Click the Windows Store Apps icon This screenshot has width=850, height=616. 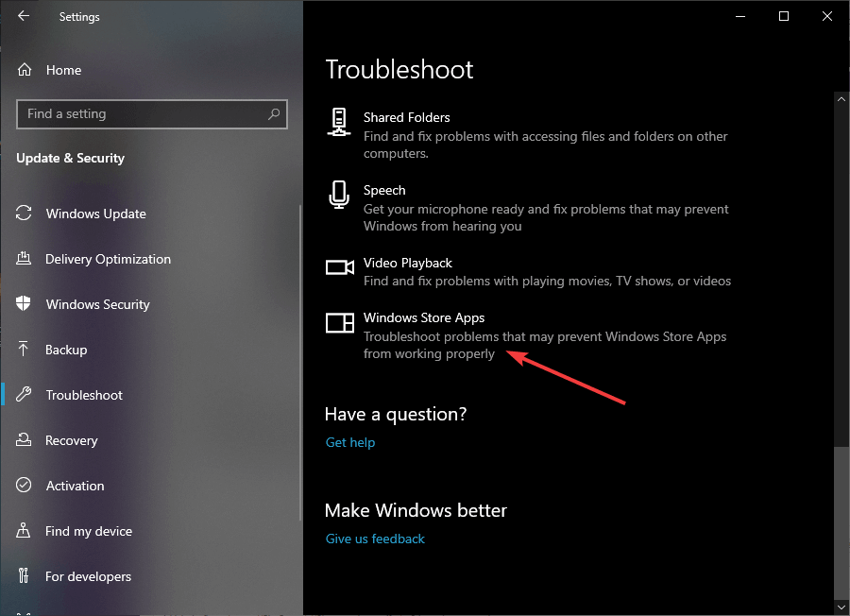click(340, 322)
